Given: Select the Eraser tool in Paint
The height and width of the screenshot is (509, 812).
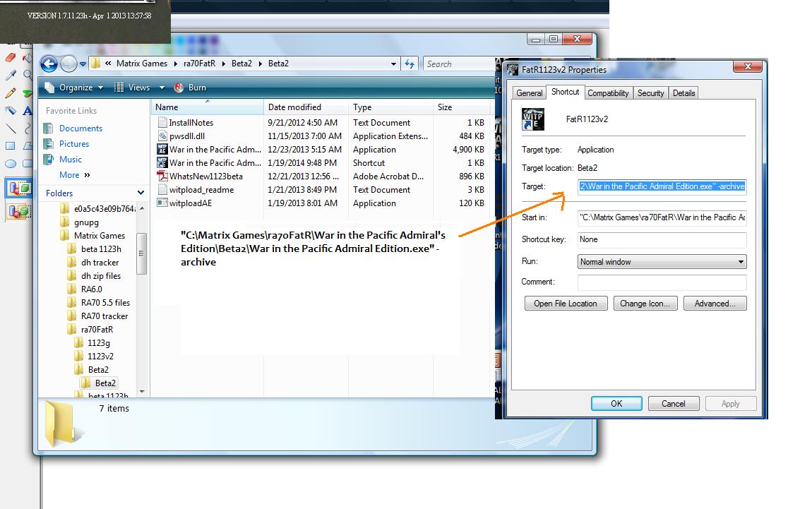Looking at the screenshot, I should click(10, 57).
